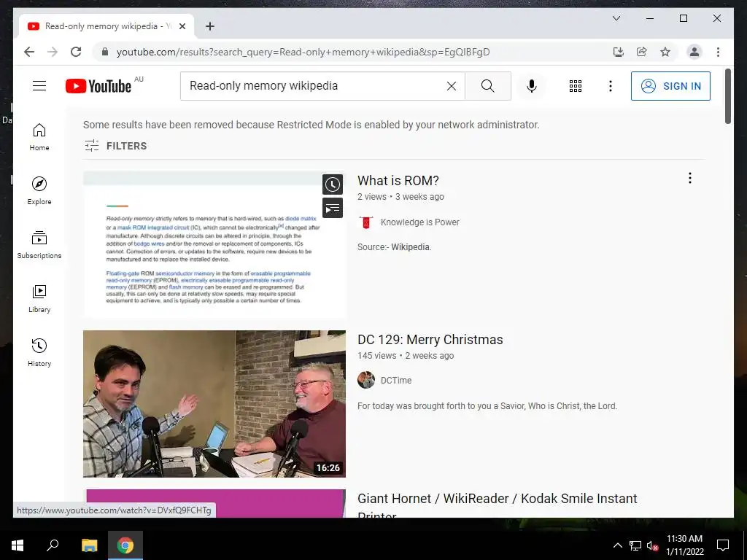Open Home in sidebar
This screenshot has width=747, height=560.
(39, 137)
